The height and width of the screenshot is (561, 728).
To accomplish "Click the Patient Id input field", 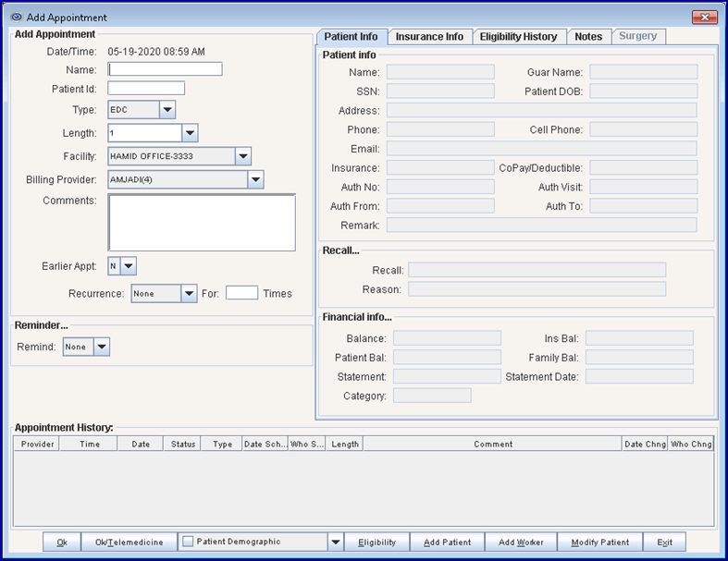I will [146, 88].
